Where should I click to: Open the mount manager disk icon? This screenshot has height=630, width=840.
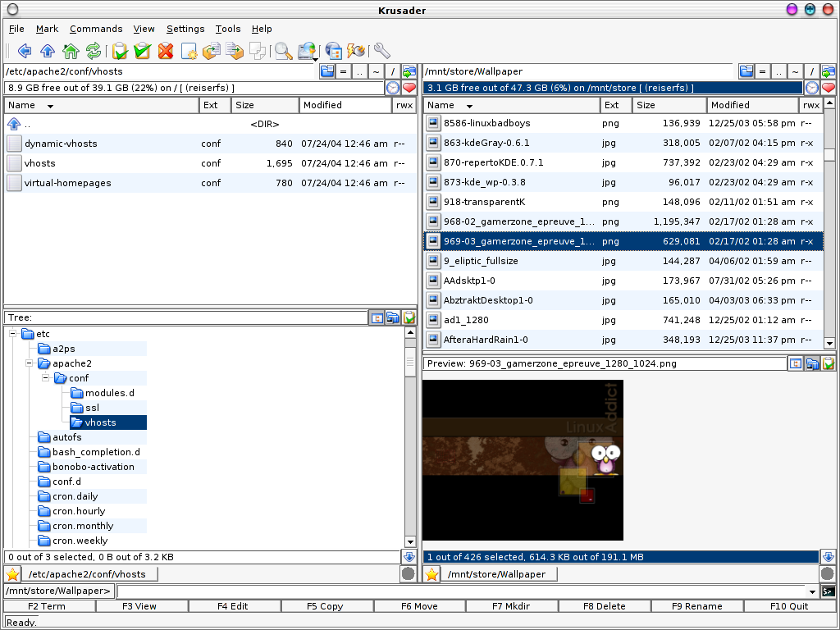tap(306, 50)
